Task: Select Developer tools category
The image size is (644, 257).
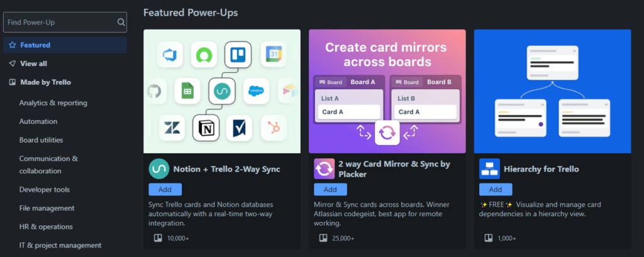Action: [x=45, y=190]
